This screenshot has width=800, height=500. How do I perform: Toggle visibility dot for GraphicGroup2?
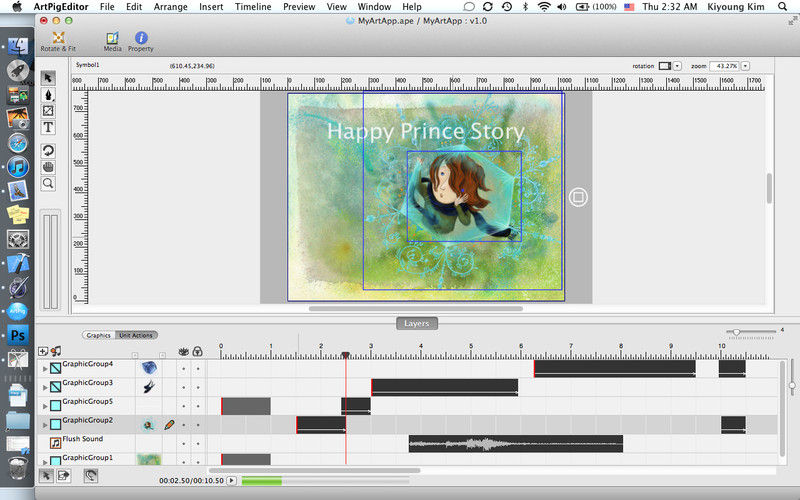coord(184,425)
